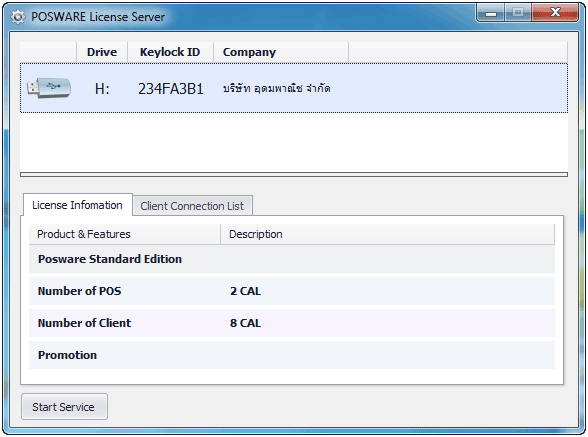Viewport: 588px width, 437px height.
Task: Select the Posware Standard Edition row
Action: (x=292, y=259)
